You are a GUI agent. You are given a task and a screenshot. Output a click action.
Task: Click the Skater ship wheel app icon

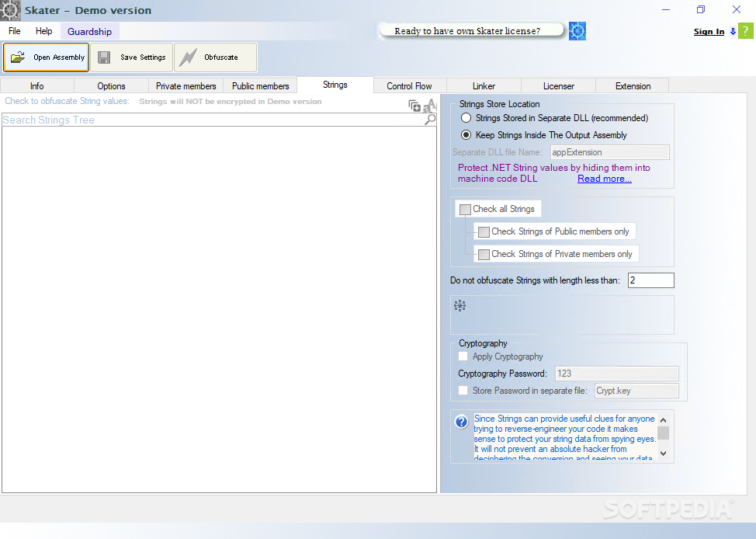pos(10,10)
